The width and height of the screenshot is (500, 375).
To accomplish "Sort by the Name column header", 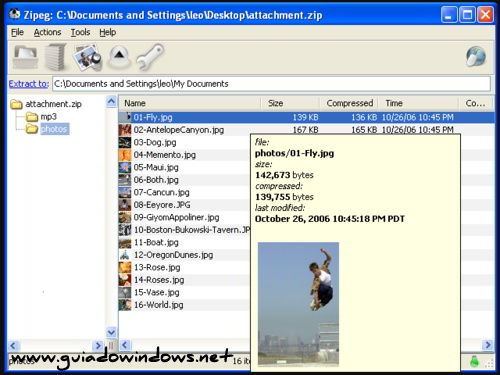I will pyautogui.click(x=189, y=103).
